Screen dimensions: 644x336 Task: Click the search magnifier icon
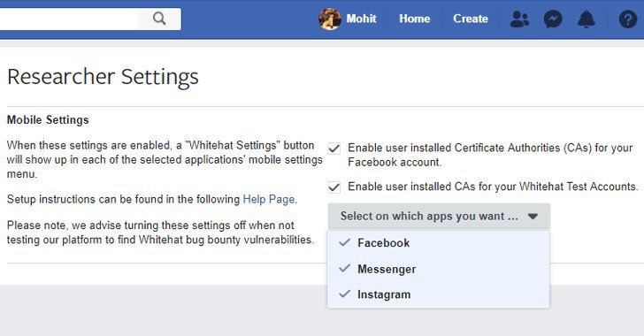point(159,19)
